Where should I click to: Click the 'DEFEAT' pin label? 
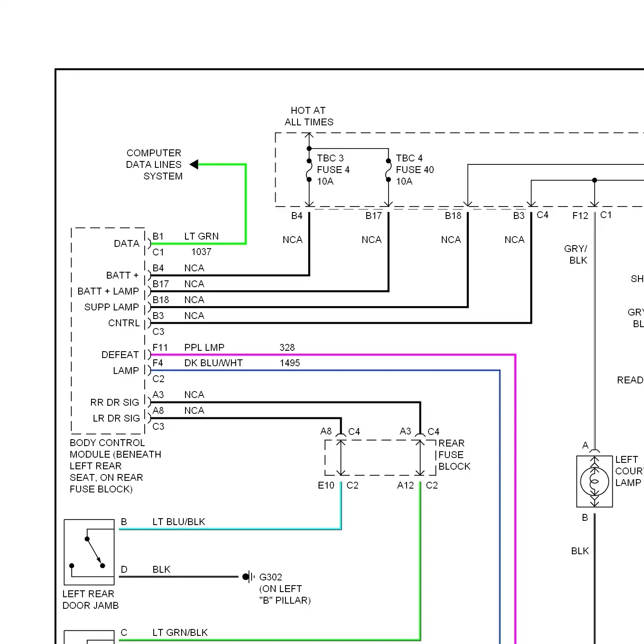(x=120, y=355)
